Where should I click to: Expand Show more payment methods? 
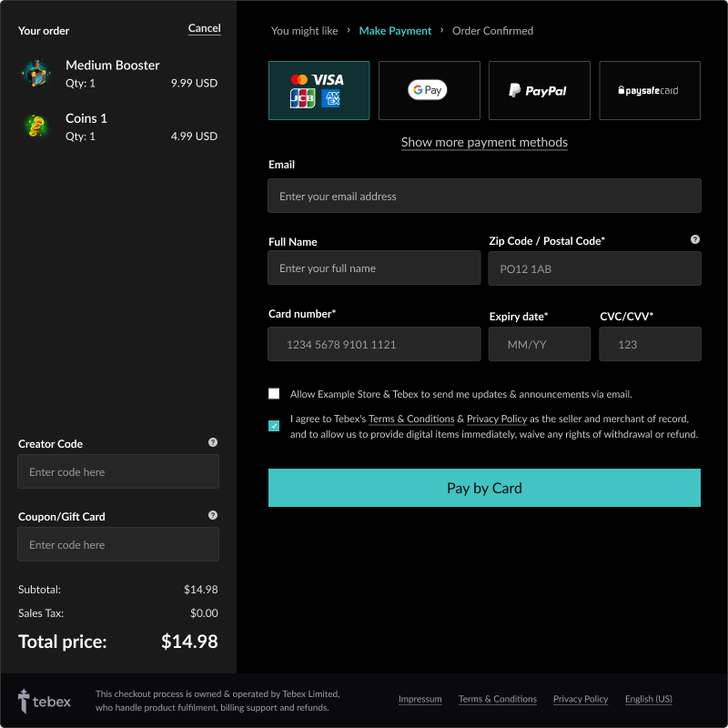click(x=484, y=142)
